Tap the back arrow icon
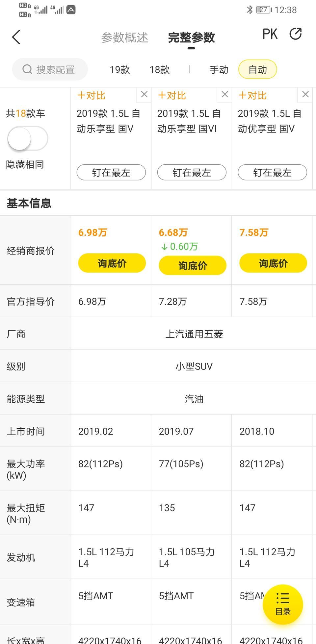This screenshot has height=644, width=316. 16,37
